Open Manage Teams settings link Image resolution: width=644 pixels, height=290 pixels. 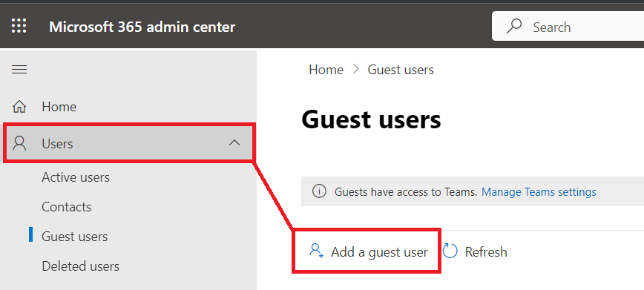[x=539, y=192]
